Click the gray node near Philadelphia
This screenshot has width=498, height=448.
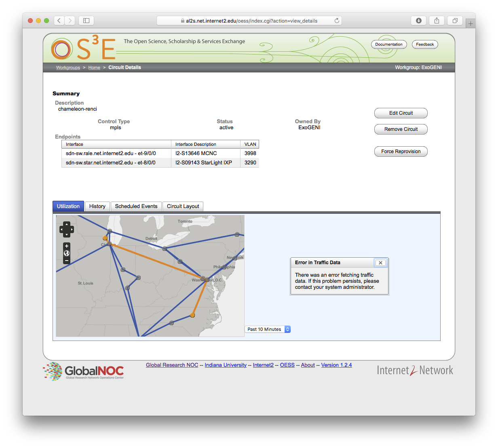pos(224,267)
